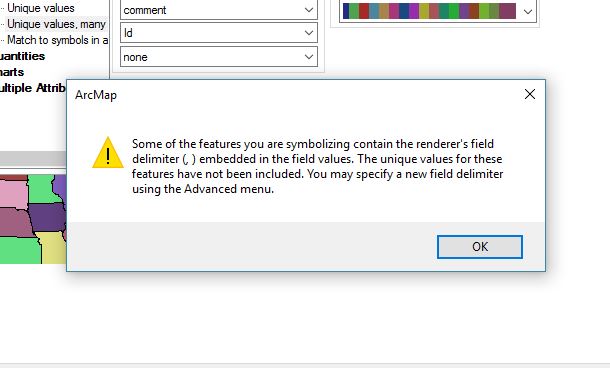Select the Unique values, many fields option
The image size is (610, 368).
coord(56,24)
